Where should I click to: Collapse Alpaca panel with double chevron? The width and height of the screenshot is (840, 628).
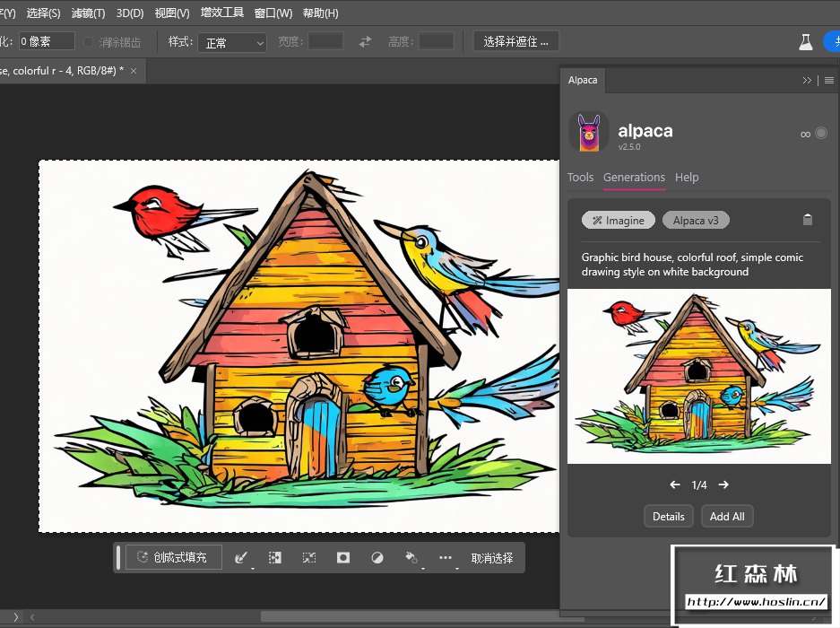[x=807, y=80]
